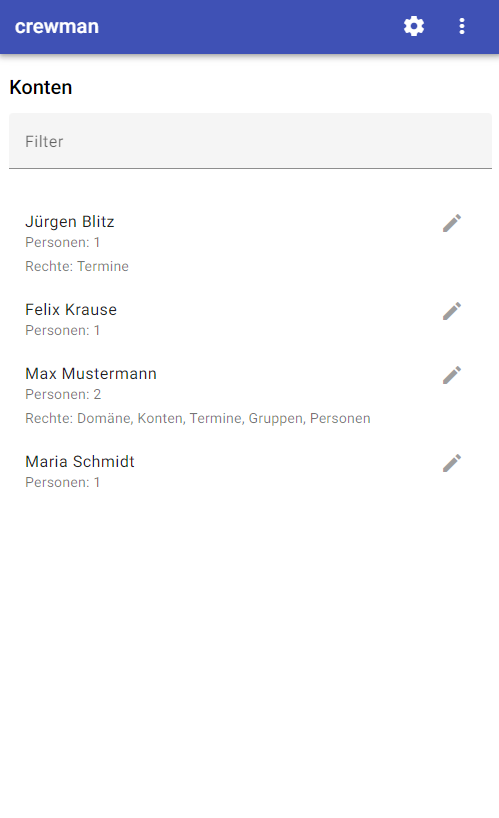
Task: Click 'Personen: 2' under Max Mustermann
Action: click(63, 394)
